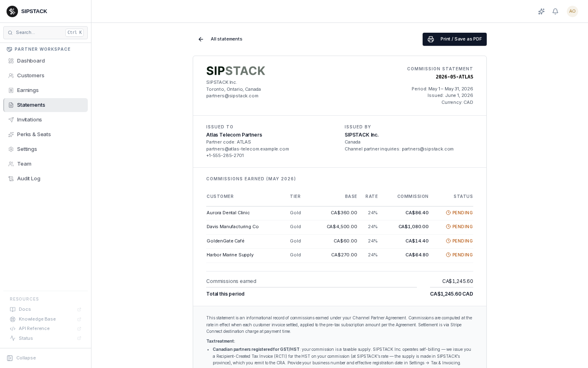Click the Team members icon
The height and width of the screenshot is (368, 588).
[x=11, y=164]
